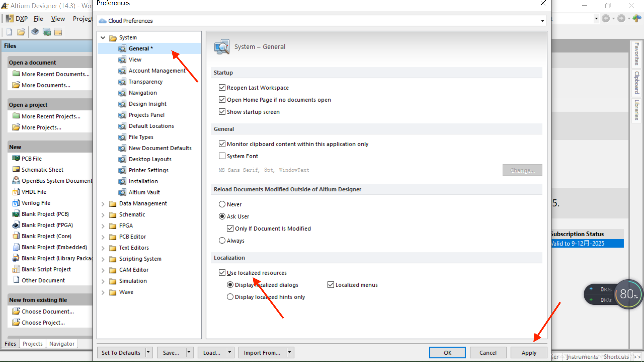This screenshot has width=644, height=362.
Task: Expand the Data Management tree item
Action: (103, 203)
